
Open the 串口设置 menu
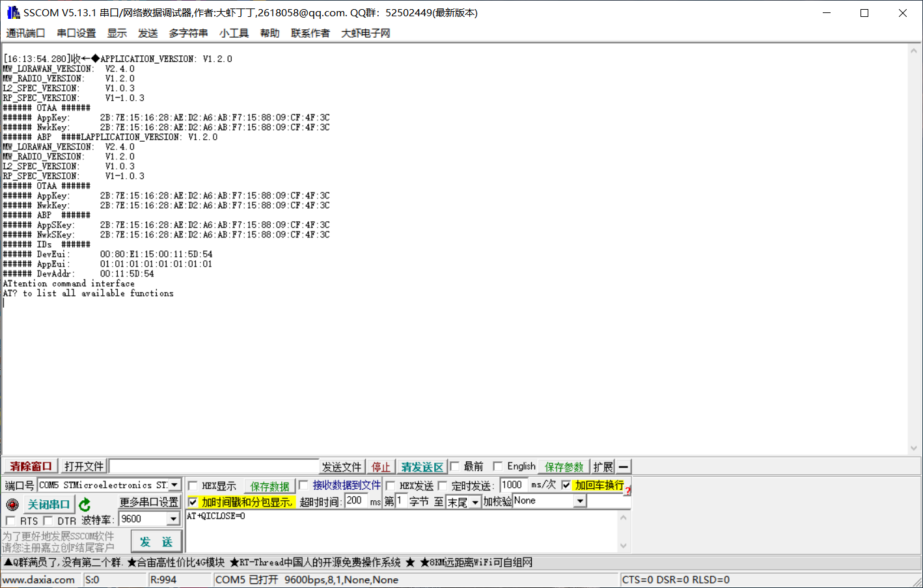(76, 33)
